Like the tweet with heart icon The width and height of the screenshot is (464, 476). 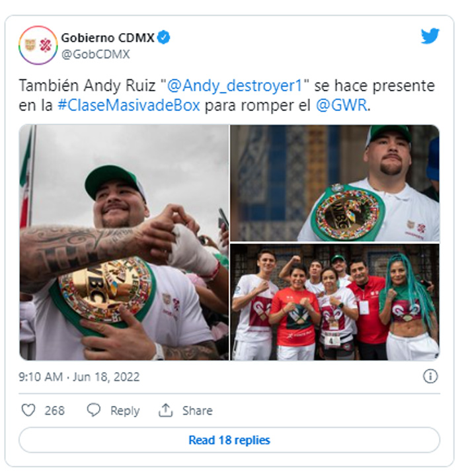click(28, 410)
